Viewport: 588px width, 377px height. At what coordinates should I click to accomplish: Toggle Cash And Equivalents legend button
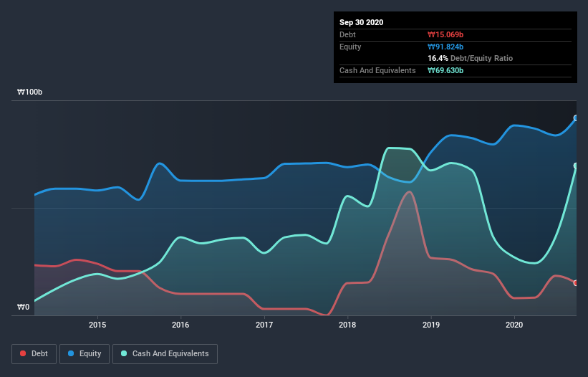coord(165,354)
